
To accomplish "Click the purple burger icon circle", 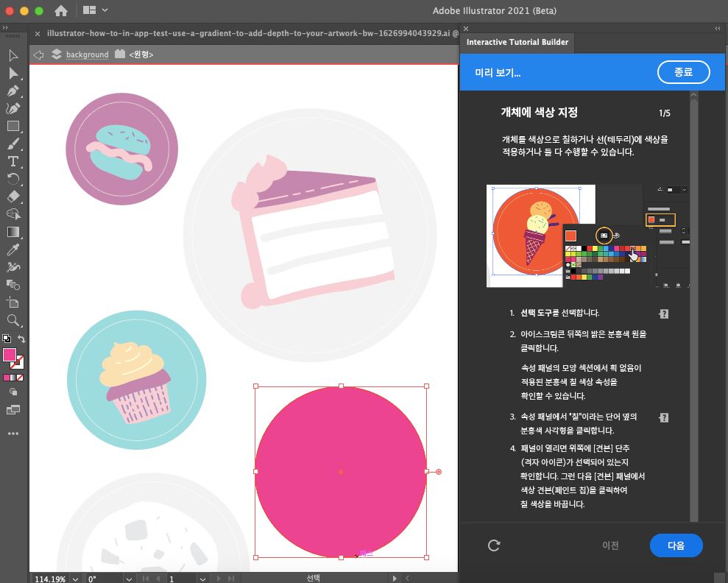I will (121, 149).
